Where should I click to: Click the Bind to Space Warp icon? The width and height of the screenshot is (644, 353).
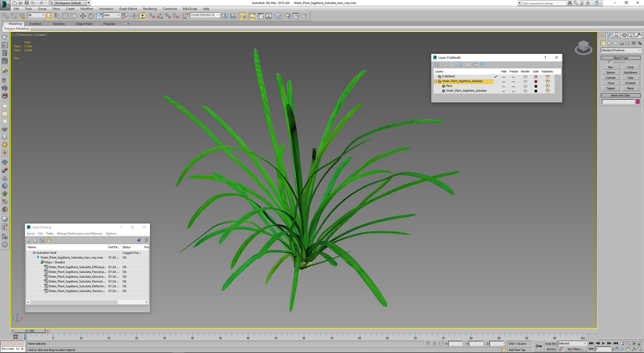(x=22, y=16)
